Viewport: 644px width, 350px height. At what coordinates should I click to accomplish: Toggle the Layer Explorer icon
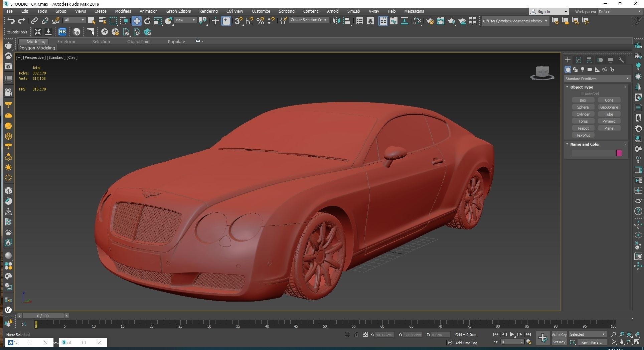point(370,21)
